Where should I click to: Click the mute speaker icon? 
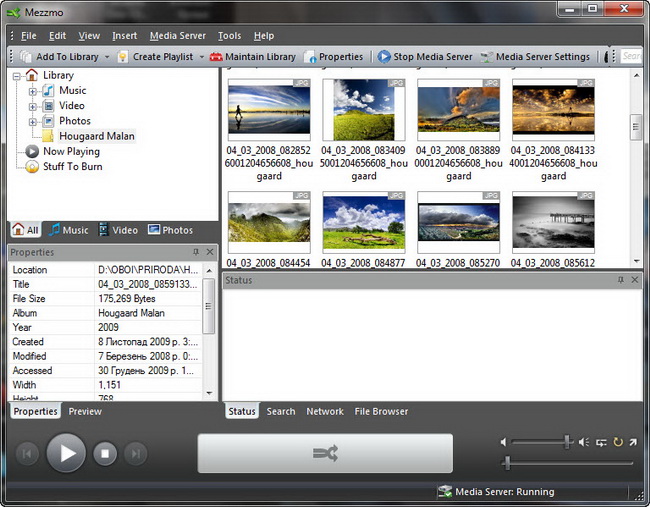(x=504, y=442)
